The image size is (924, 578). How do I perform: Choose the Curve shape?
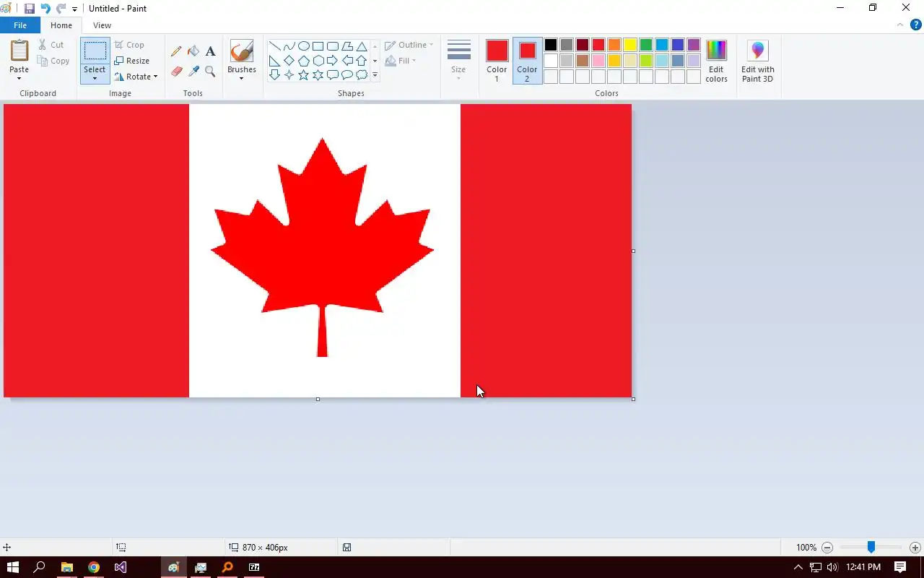(x=289, y=46)
